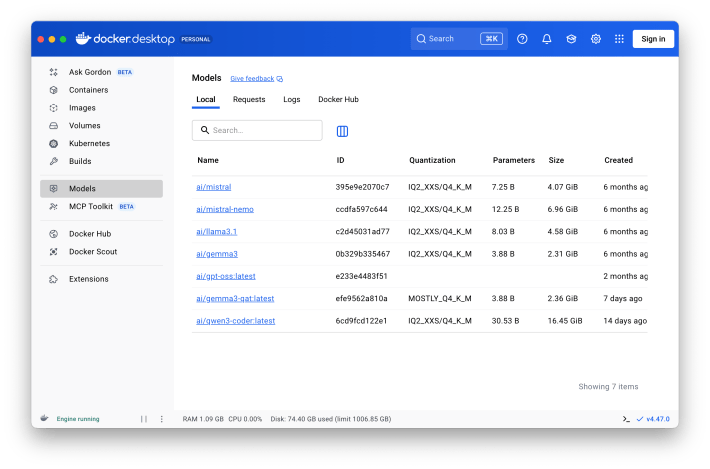
Task: Open the ai/gemma3-qat:latest model
Action: [235, 298]
